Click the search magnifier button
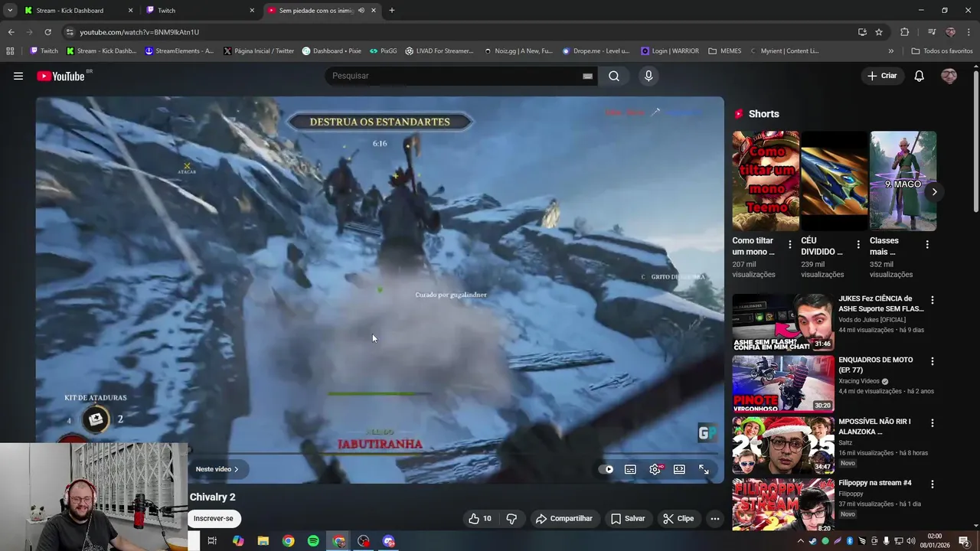Screen dimensions: 980x551 (614, 76)
